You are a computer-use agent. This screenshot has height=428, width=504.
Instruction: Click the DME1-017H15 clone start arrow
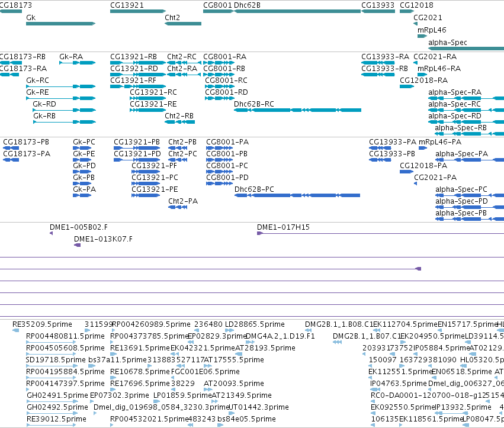click(x=260, y=233)
